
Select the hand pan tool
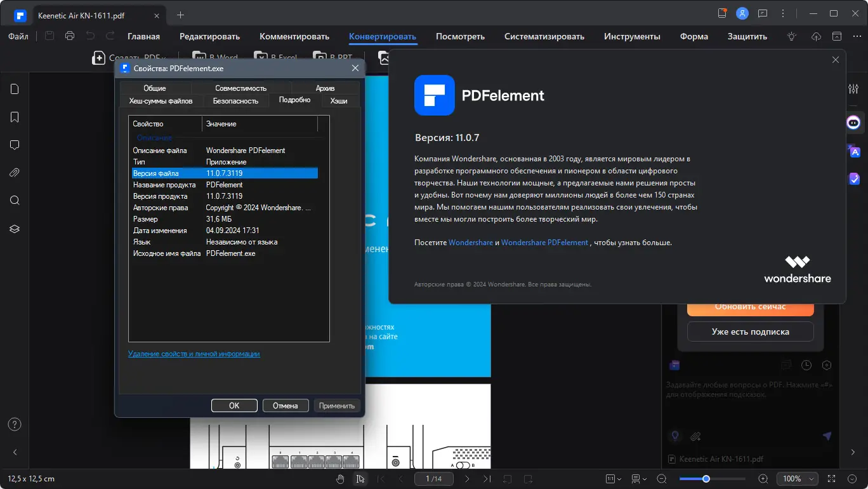340,479
